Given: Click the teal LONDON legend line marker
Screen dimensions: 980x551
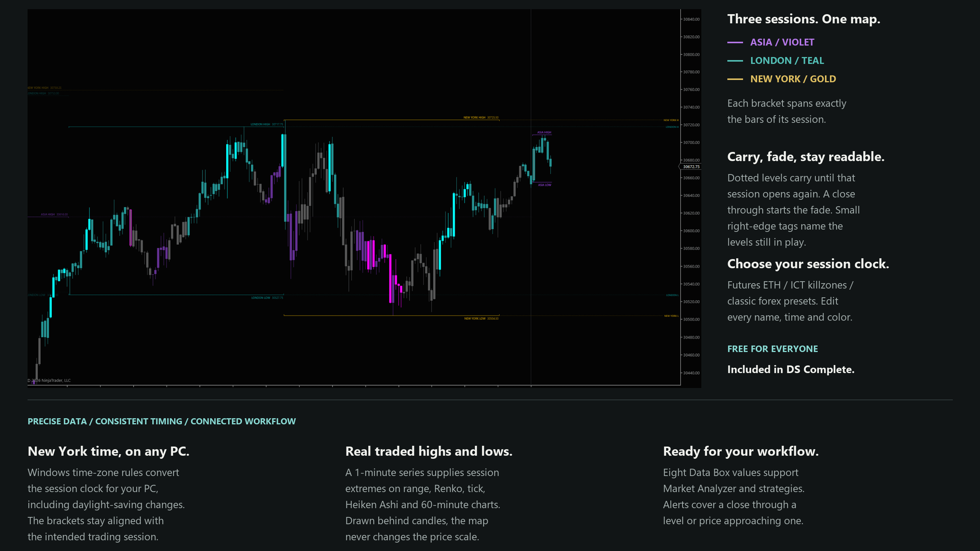Looking at the screenshot, I should tap(735, 61).
